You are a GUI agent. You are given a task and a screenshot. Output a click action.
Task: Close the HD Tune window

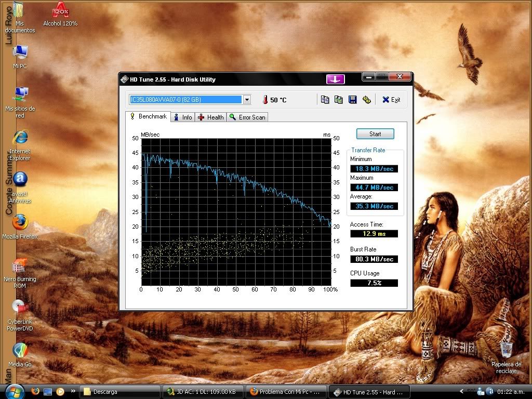coord(400,77)
